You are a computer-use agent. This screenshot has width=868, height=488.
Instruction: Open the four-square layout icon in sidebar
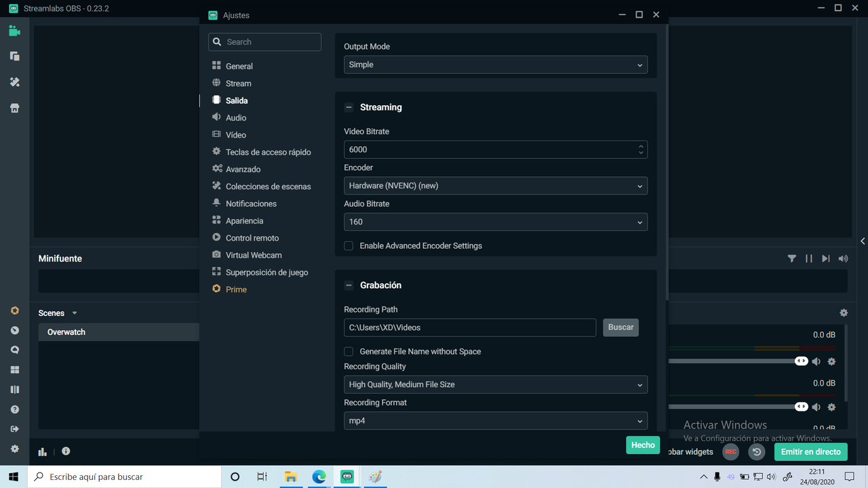[14, 370]
